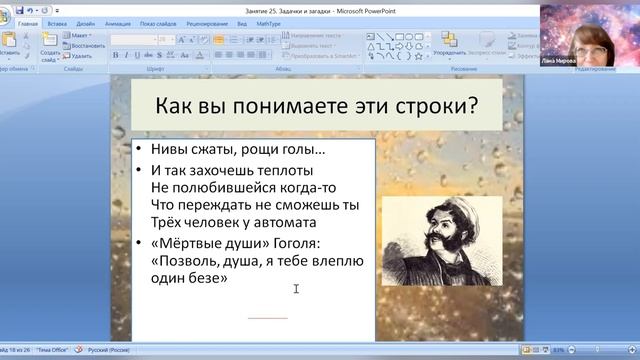The width and height of the screenshot is (640, 360).
Task: Clear all text formatting
Action: tap(204, 39)
